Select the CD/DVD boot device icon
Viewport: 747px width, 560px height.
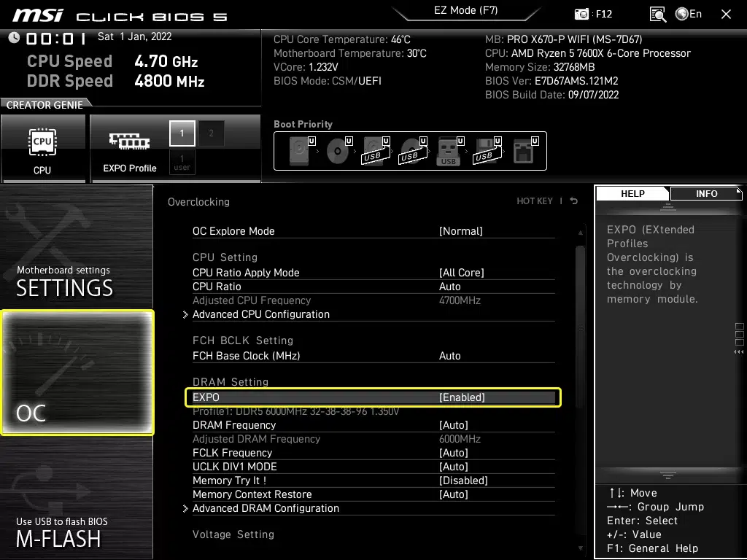pyautogui.click(x=338, y=152)
